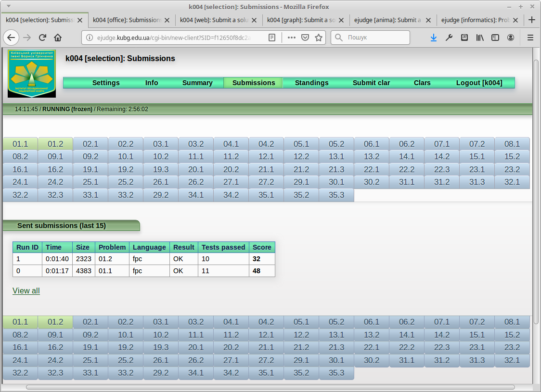The image size is (541, 392).
Task: Open the Firefox home page
Action: point(58,38)
